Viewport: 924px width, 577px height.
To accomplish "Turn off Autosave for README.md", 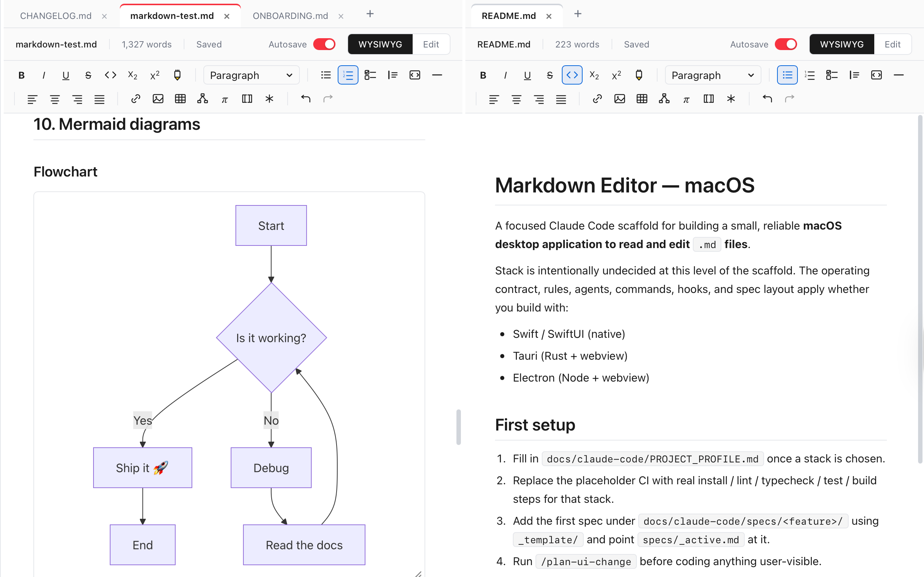I will tap(786, 44).
